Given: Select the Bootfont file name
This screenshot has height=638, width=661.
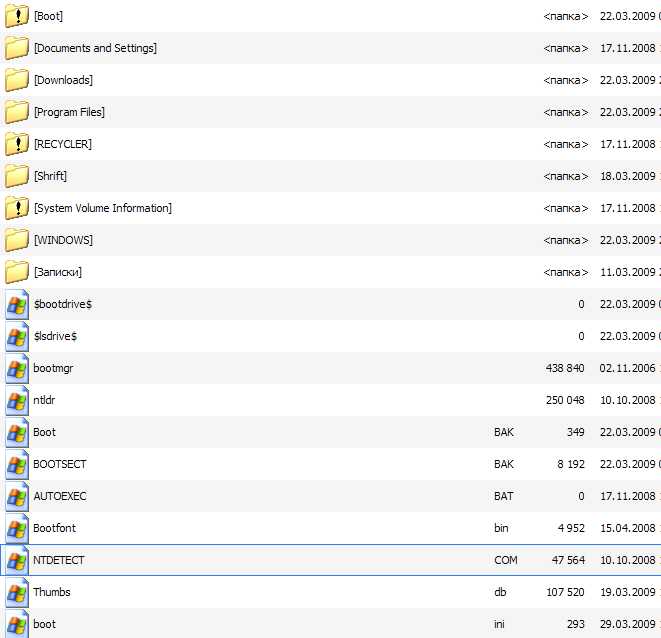Looking at the screenshot, I should click(x=54, y=529).
